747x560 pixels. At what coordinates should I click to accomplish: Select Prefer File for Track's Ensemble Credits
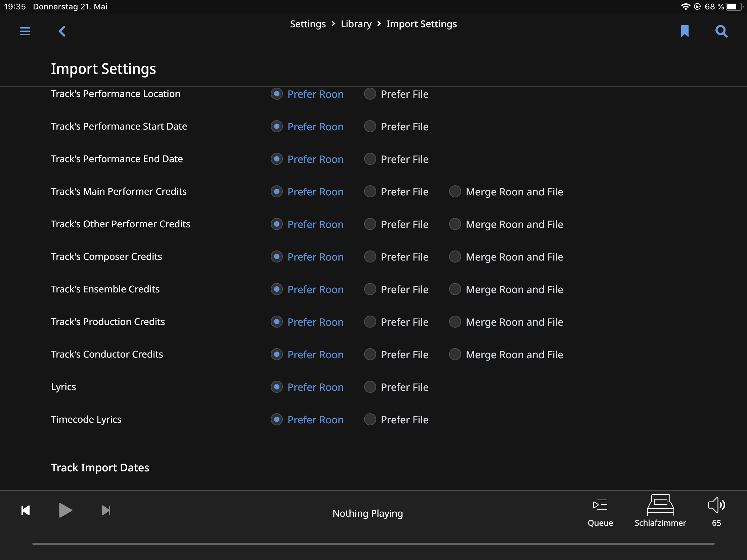[x=396, y=289]
